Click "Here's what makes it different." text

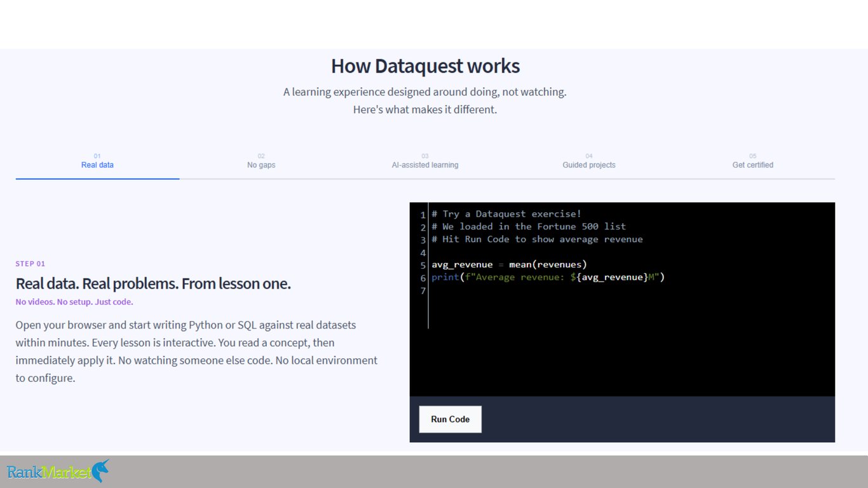424,109
